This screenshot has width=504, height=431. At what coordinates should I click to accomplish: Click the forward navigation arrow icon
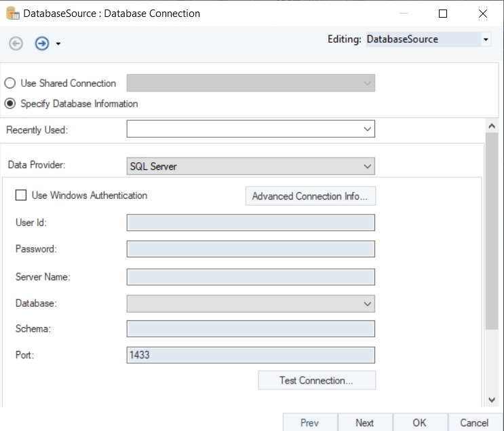(42, 43)
